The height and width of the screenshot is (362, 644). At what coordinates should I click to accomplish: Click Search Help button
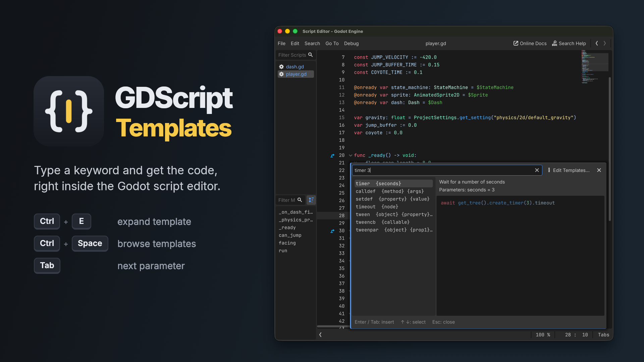point(569,44)
